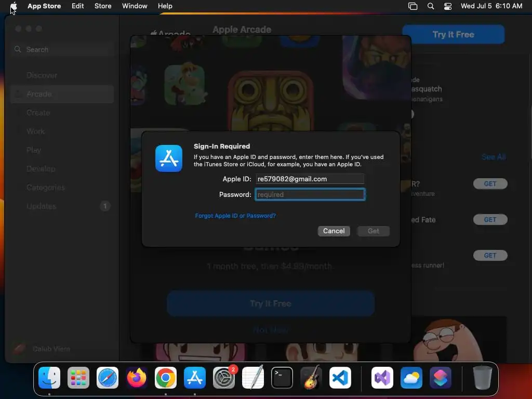532x399 pixels.
Task: Select Create in the sidebar
Action: 62,113
